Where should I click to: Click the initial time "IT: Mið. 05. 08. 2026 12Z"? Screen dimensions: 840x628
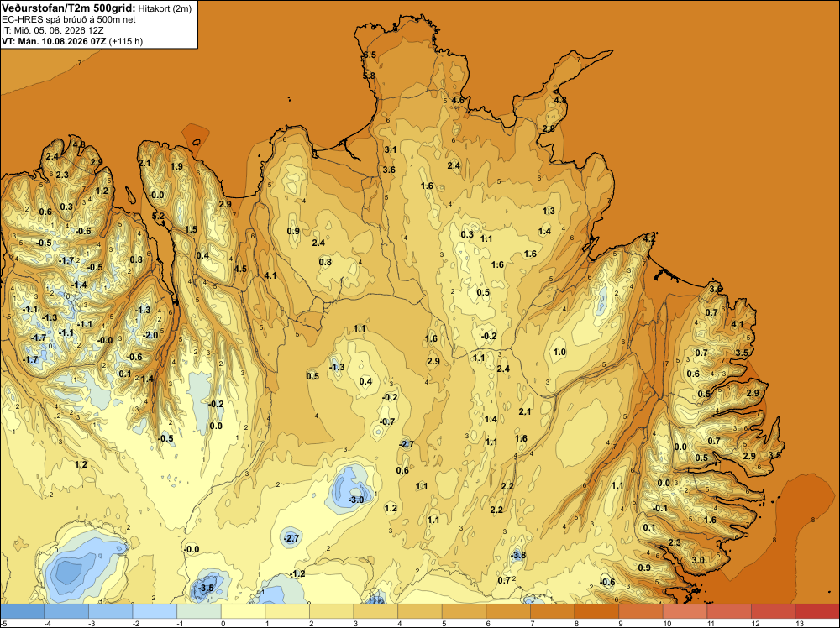click(x=52, y=30)
